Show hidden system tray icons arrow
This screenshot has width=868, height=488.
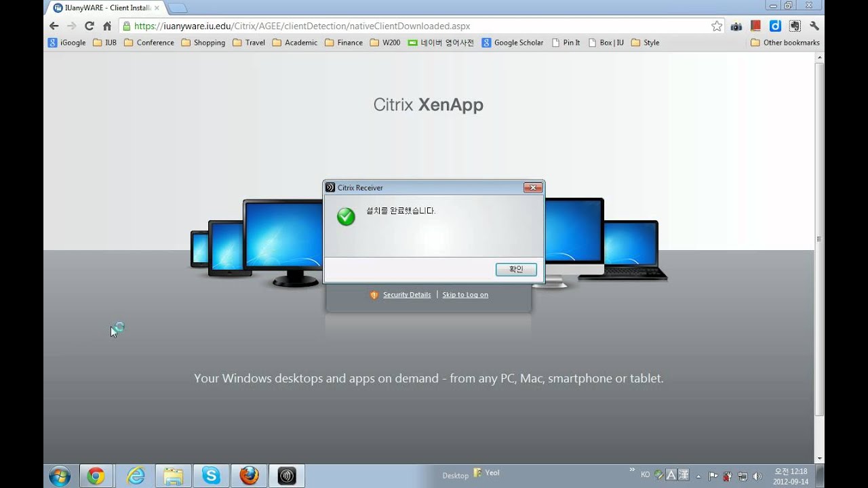(698, 476)
